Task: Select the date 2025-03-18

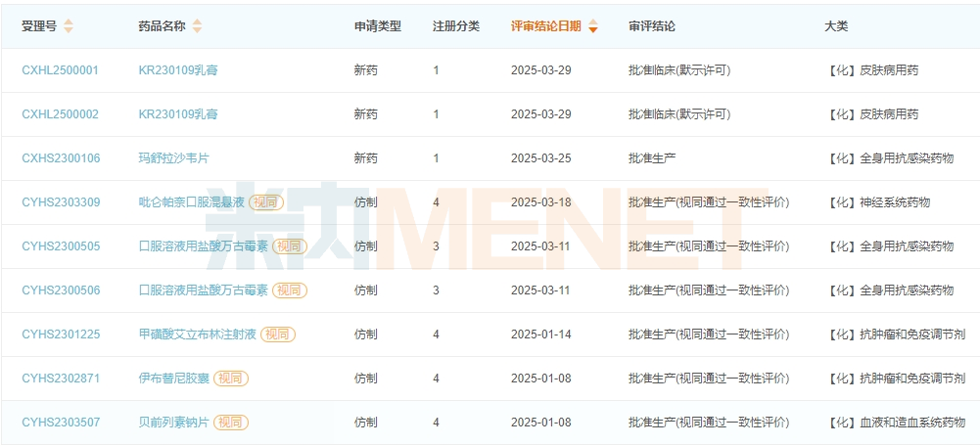Action: coord(541,202)
